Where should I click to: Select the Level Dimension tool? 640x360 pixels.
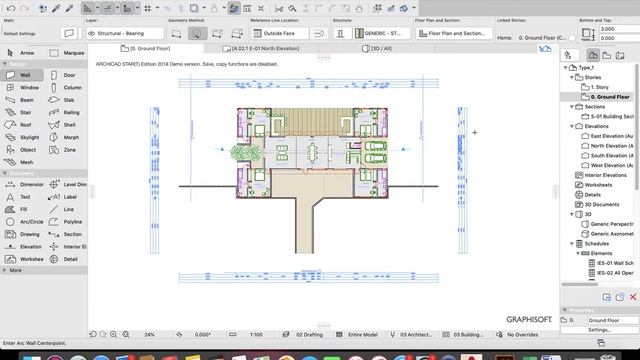coord(67,184)
